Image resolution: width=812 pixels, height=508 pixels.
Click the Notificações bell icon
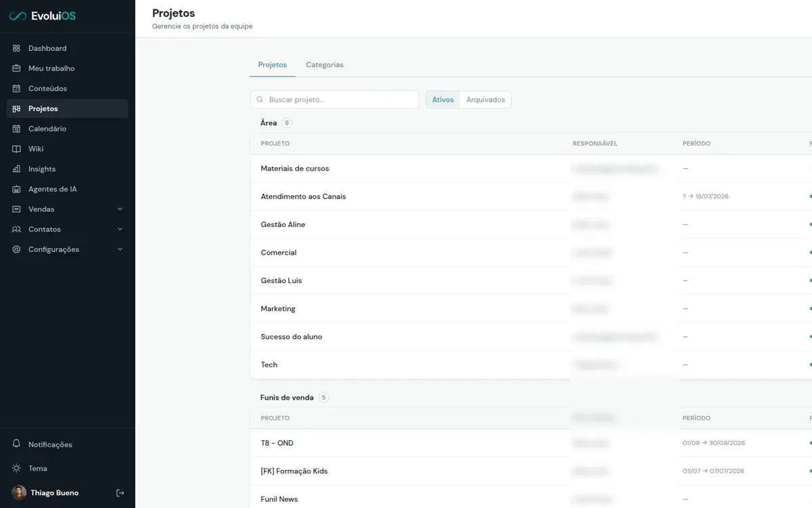16,444
